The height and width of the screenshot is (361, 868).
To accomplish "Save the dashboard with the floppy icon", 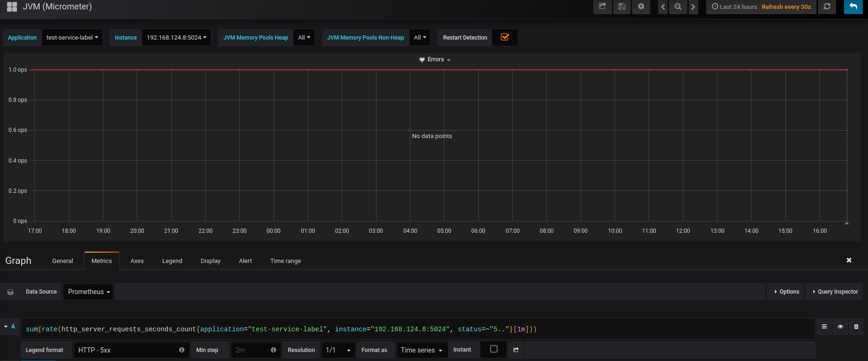I will tap(622, 7).
